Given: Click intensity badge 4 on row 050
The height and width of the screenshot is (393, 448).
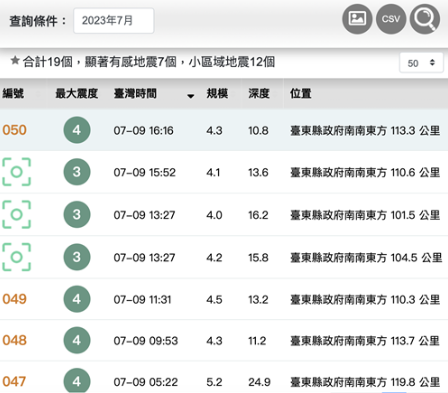Looking at the screenshot, I should 77,130.
